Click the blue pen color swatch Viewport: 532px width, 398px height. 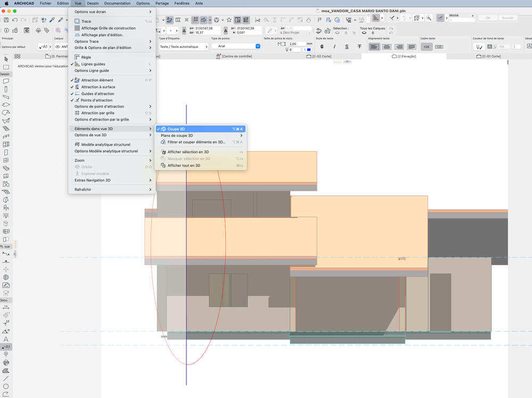pos(308,49)
